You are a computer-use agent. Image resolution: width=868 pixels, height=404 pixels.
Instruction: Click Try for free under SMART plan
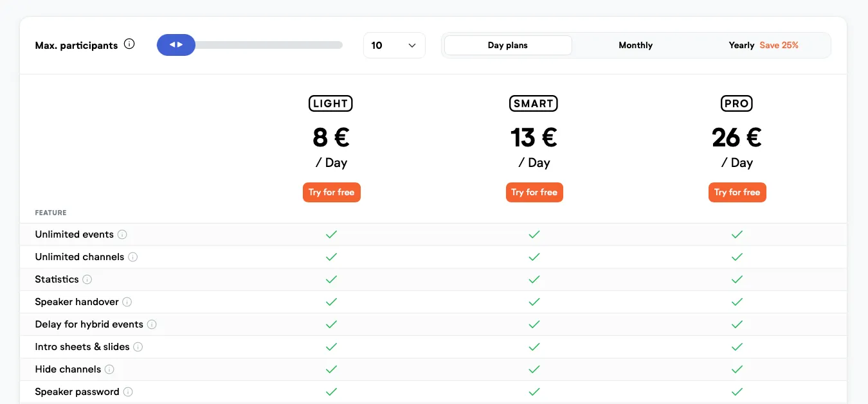534,192
